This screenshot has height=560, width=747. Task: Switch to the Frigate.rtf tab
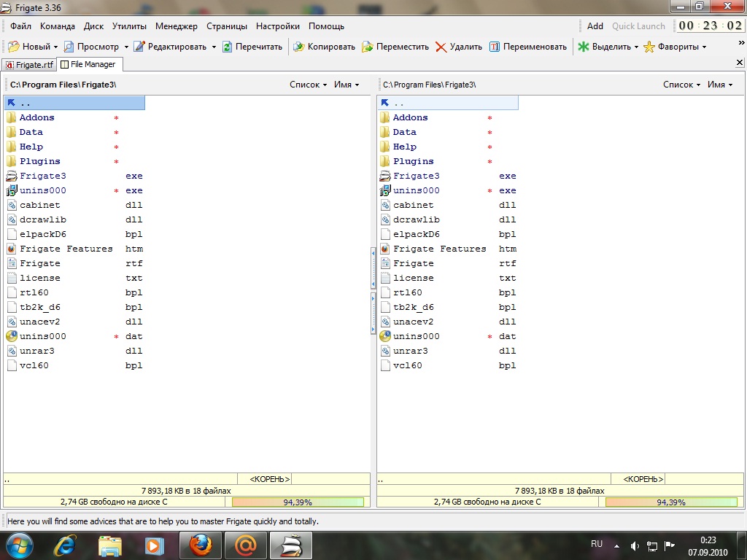point(30,65)
